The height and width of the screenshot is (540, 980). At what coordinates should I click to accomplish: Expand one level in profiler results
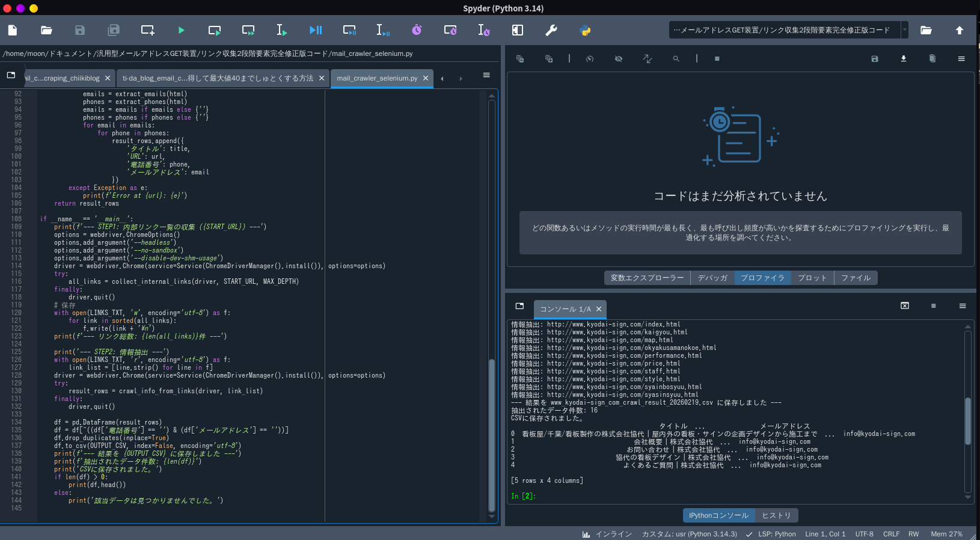(549, 59)
